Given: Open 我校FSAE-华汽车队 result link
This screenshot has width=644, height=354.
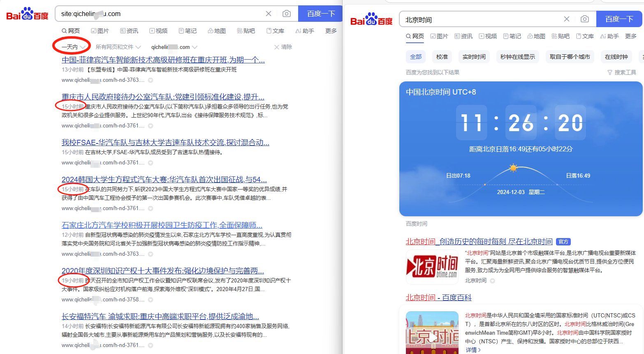Looking at the screenshot, I should click(165, 143).
